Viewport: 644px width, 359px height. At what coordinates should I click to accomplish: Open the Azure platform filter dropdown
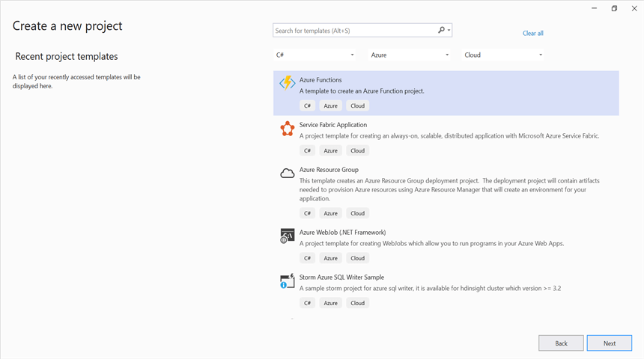tap(409, 55)
